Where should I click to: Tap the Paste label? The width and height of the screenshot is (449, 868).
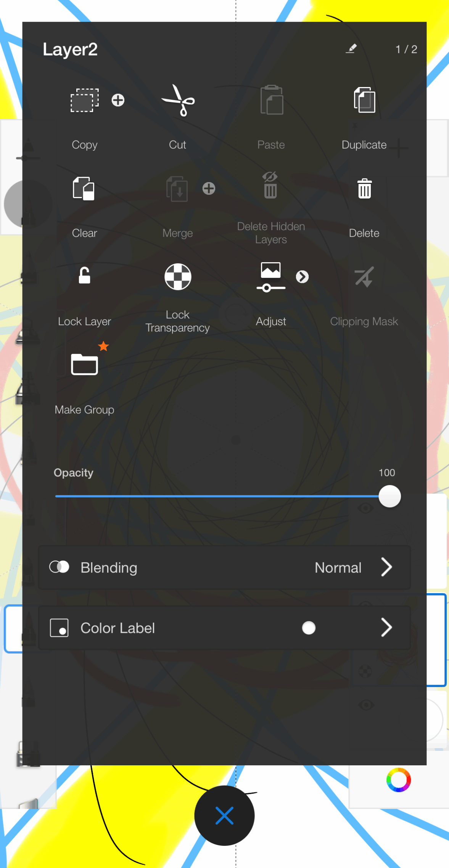pyautogui.click(x=271, y=145)
